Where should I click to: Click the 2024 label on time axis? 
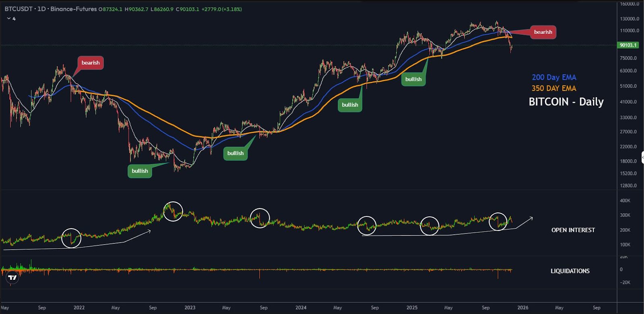tap(301, 308)
